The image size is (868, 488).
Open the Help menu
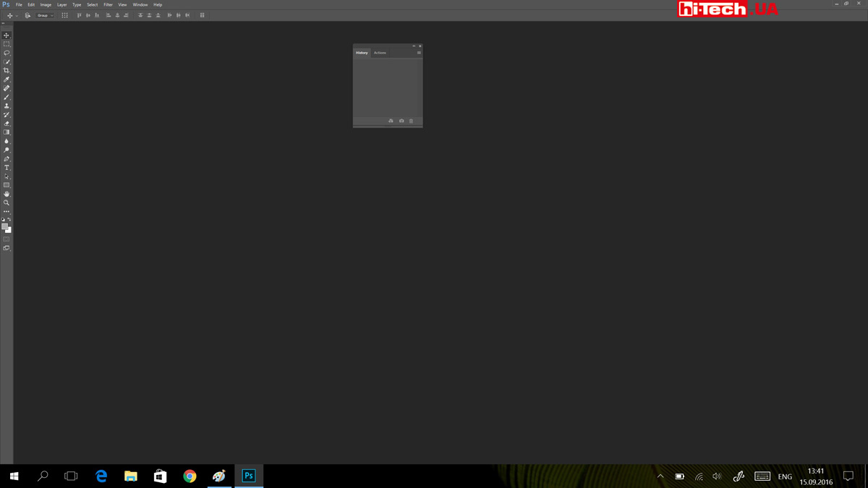pos(158,4)
